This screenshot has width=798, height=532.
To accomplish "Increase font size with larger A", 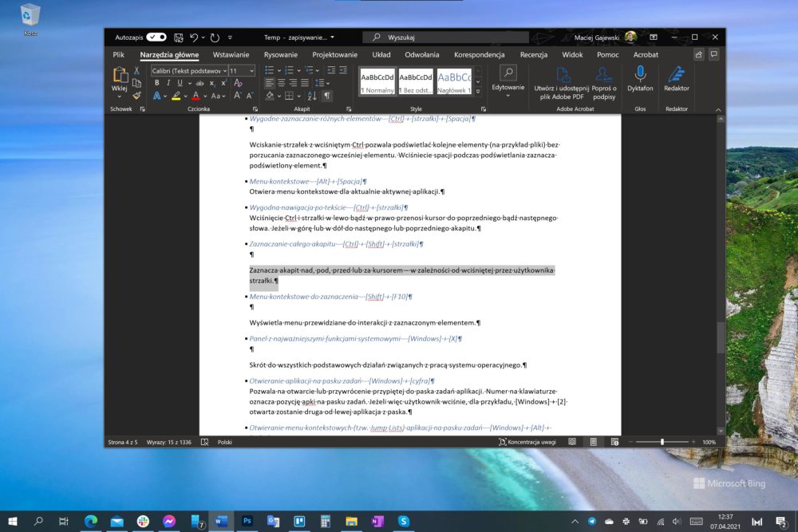I will point(237,96).
